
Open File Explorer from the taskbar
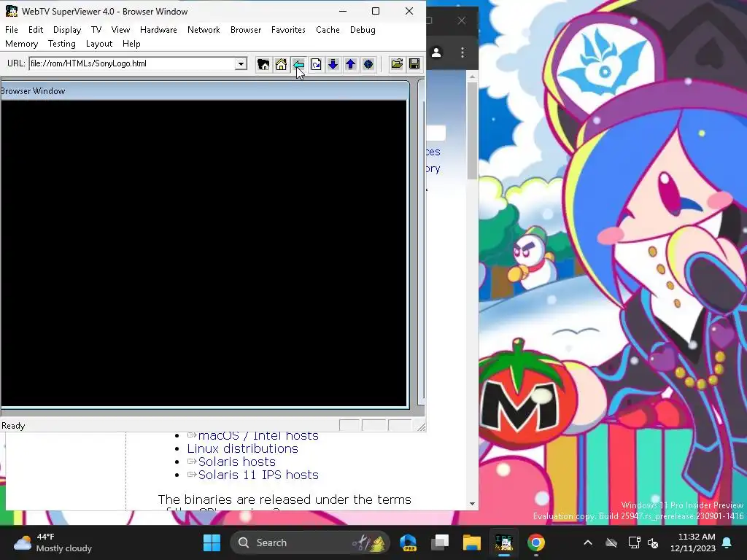tap(472, 542)
